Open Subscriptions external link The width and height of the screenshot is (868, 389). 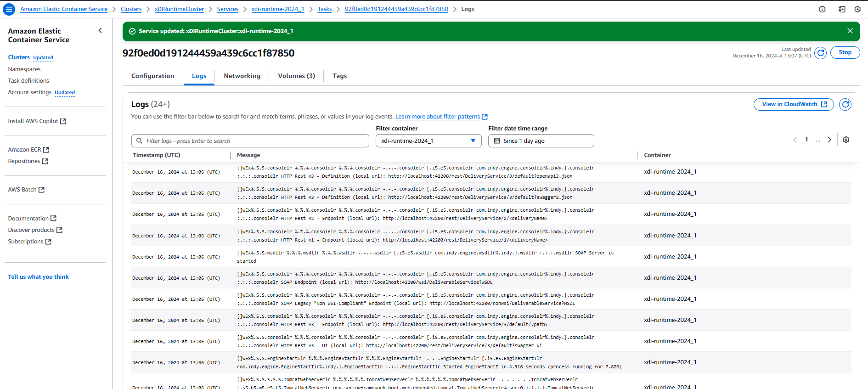30,242
